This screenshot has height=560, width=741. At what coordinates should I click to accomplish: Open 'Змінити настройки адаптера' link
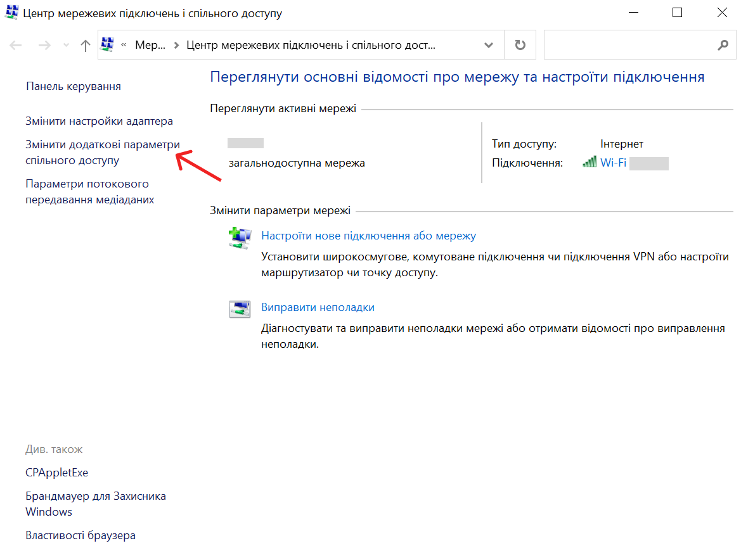pyautogui.click(x=99, y=121)
